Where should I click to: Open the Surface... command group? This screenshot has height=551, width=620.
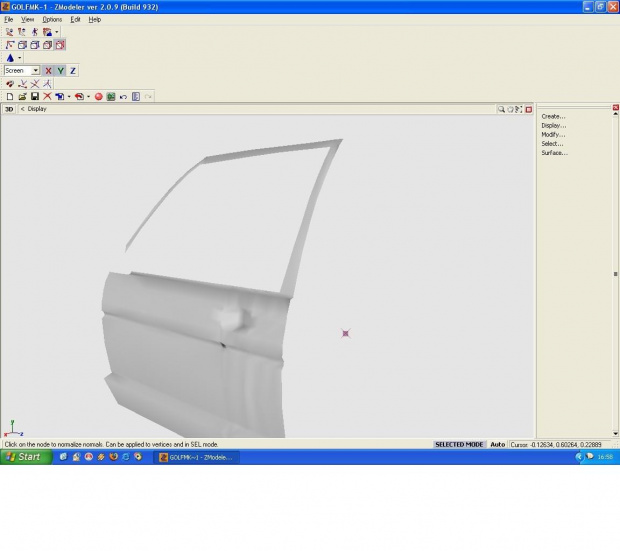[x=554, y=153]
